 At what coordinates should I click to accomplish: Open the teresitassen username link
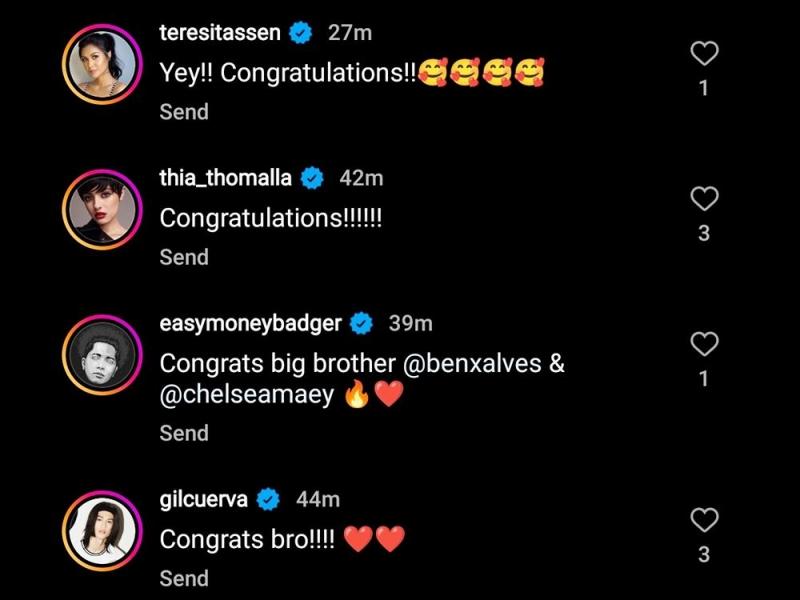[220, 33]
